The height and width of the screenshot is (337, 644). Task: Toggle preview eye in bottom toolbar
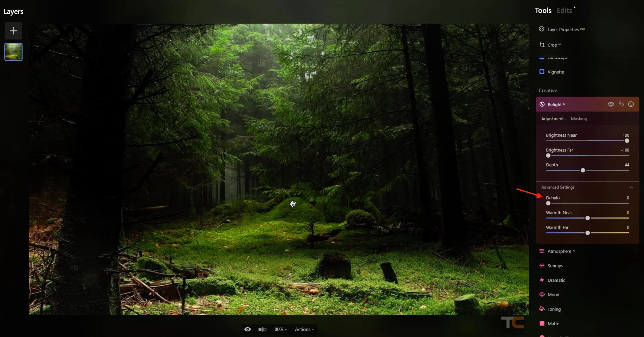click(x=247, y=329)
